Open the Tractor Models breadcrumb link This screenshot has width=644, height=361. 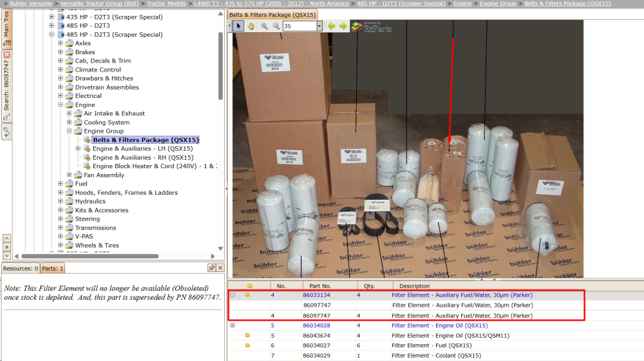[166, 3]
